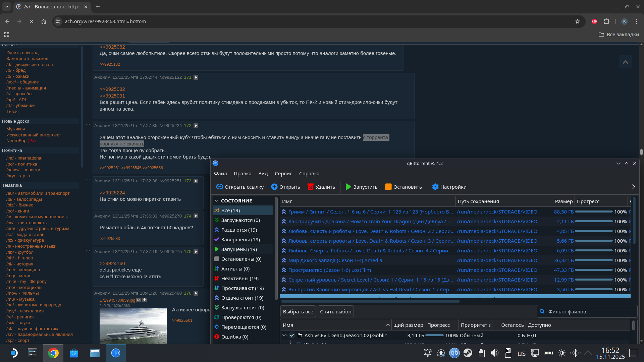Viewport: 644px width, 362px height.
Task: Expand the Ash.vs.Evil.Dead Season 02 folder tree
Action: point(284,336)
